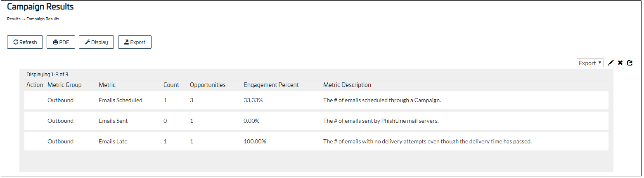Sort by the Opportunities column header

208,85
